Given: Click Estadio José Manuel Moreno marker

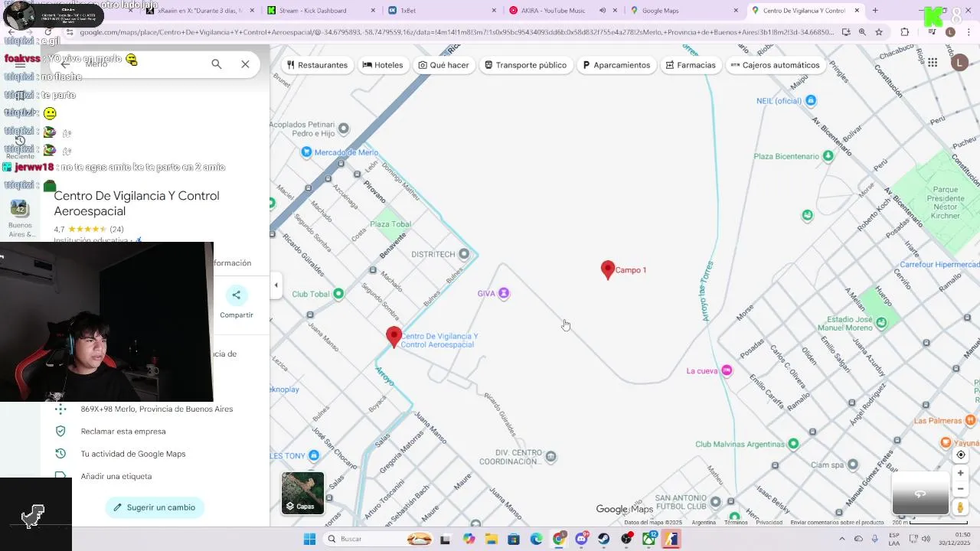Looking at the screenshot, I should [881, 323].
